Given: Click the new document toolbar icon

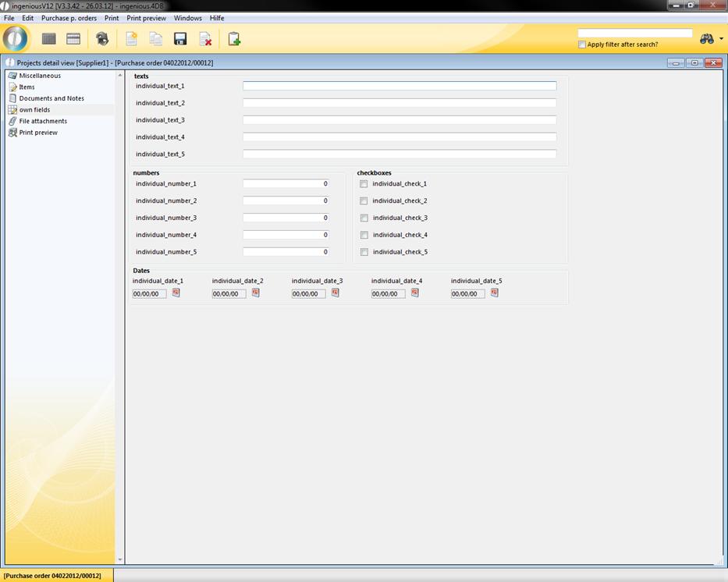Looking at the screenshot, I should pyautogui.click(x=131, y=39).
